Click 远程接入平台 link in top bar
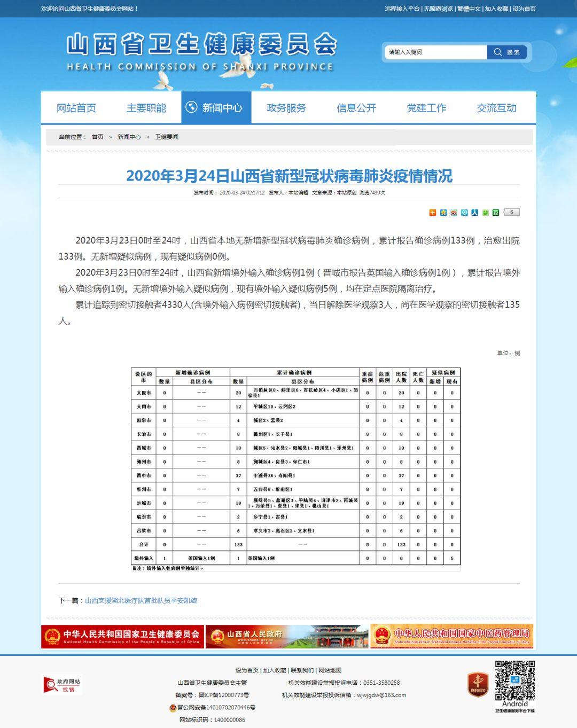Screen dimensions: 577x728 pyautogui.click(x=402, y=9)
